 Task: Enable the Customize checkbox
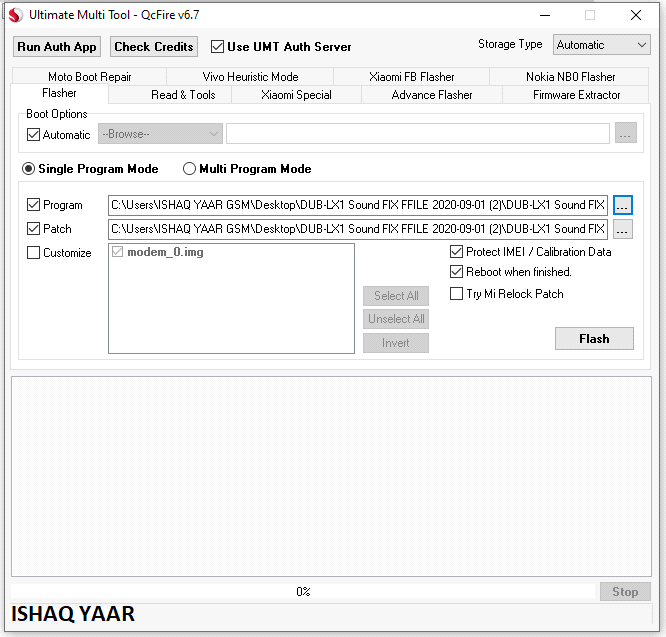pos(33,253)
